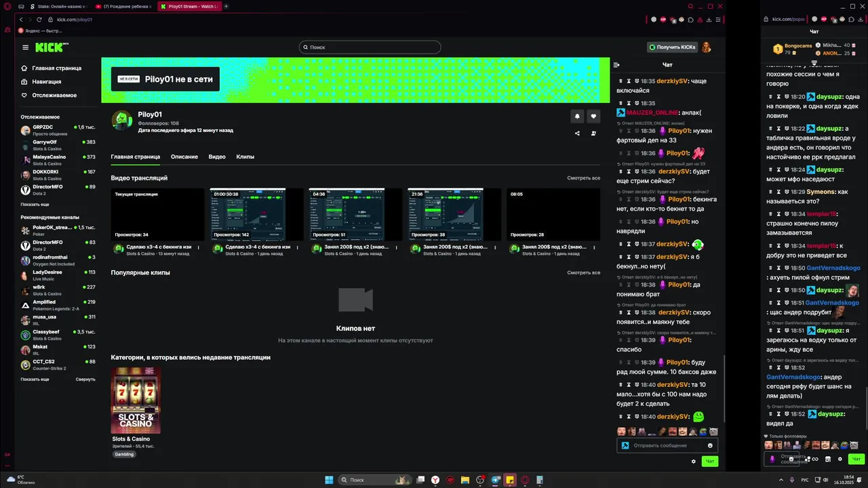Open GRPZDC channel in followed list
Screen dimensions: 868x488
[58, 130]
